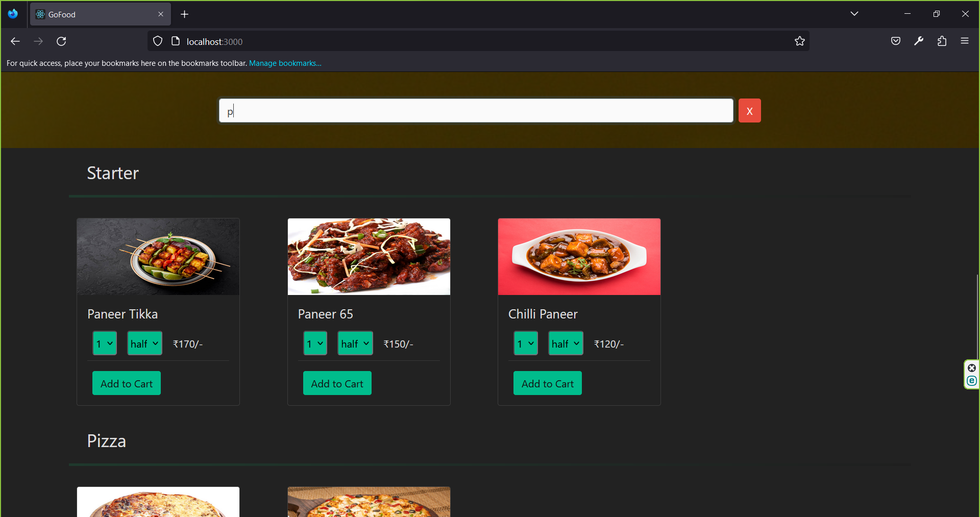Open the Paneer Tikka quantity dropdown
Viewport: 980px width, 517px height.
click(x=104, y=343)
